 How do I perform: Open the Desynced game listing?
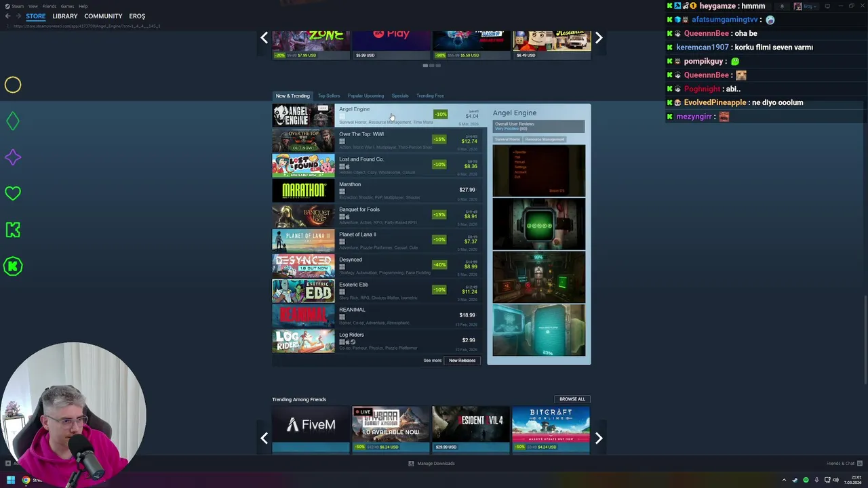[x=376, y=266]
